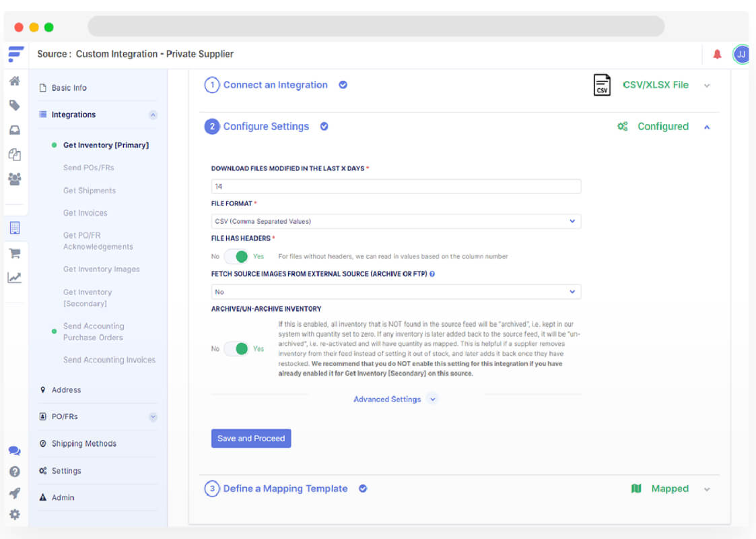The width and height of the screenshot is (756, 539).
Task: Select Get Inventory Images
Action: (x=101, y=269)
